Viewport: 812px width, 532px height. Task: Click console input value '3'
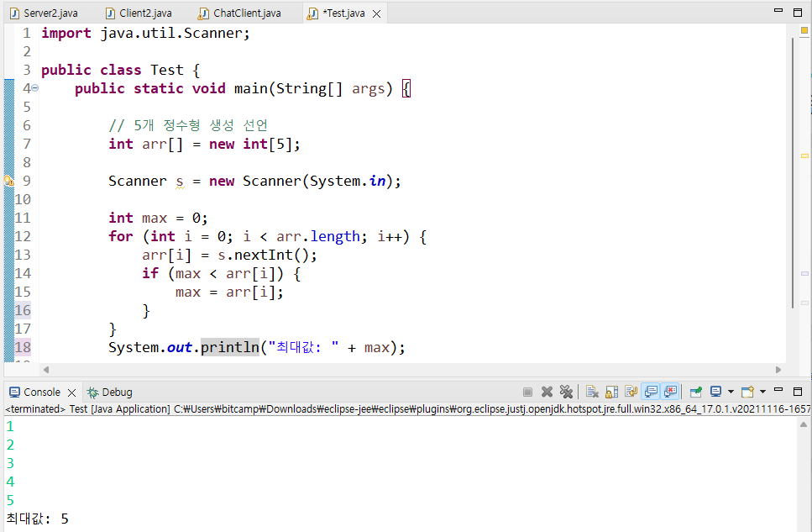pos(10,464)
